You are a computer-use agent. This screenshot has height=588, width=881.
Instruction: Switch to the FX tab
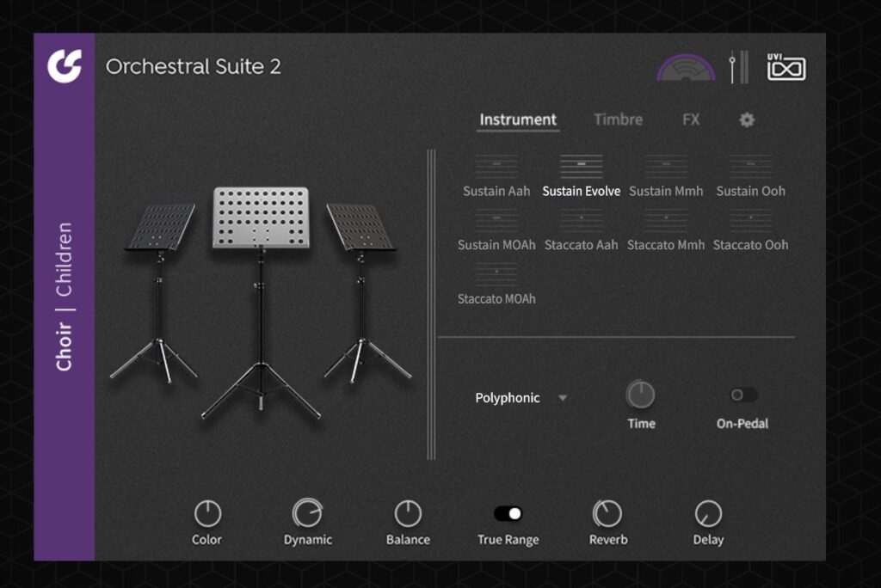coord(691,119)
